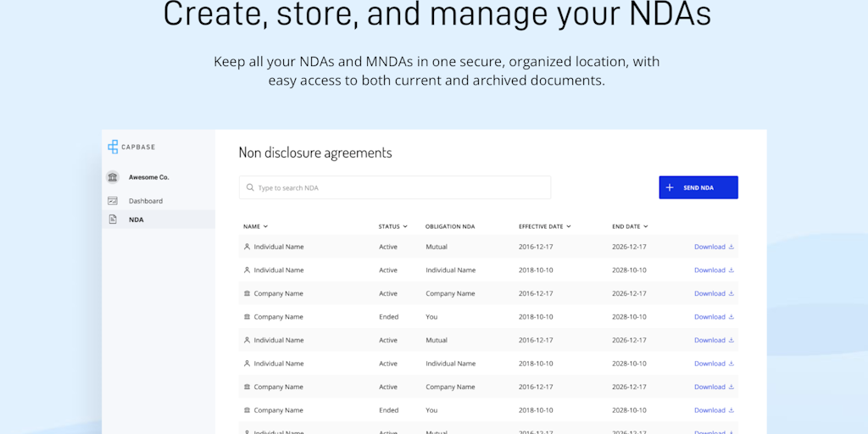Click the NDA document icon in sidebar

pos(113,220)
